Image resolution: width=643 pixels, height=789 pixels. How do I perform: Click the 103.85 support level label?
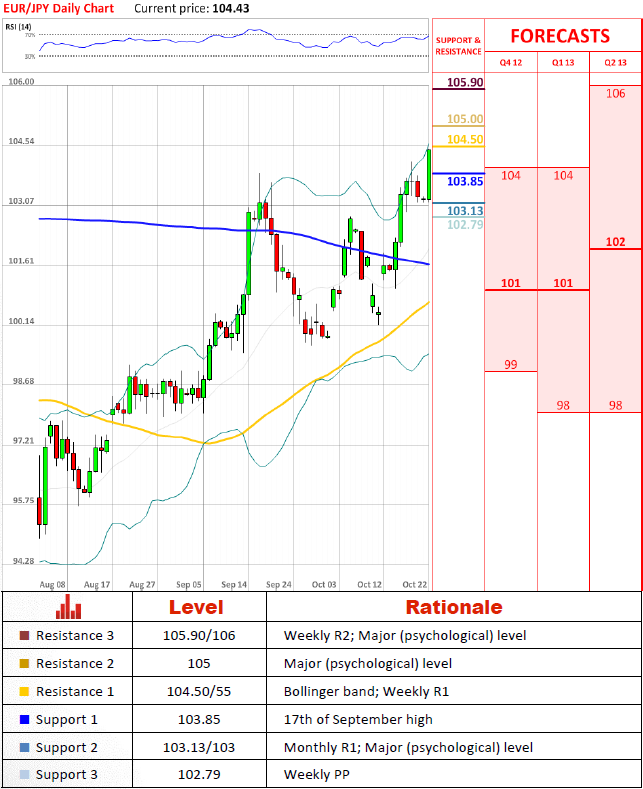465,181
